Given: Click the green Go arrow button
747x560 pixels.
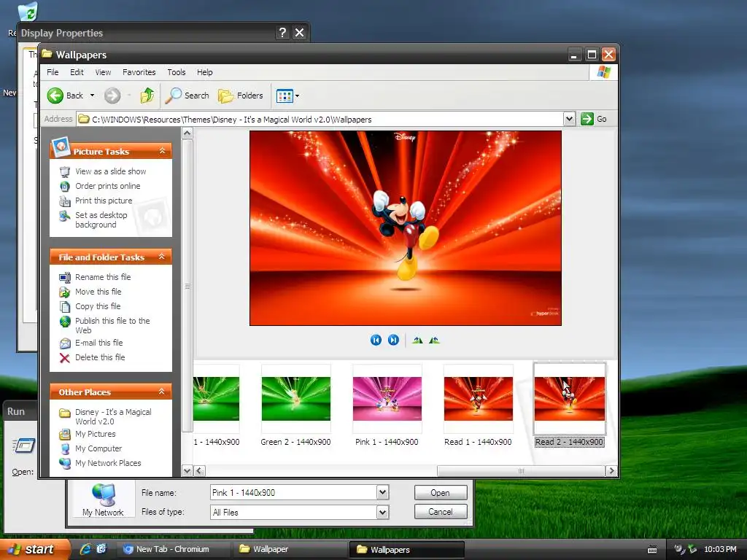Looking at the screenshot, I should (x=587, y=119).
